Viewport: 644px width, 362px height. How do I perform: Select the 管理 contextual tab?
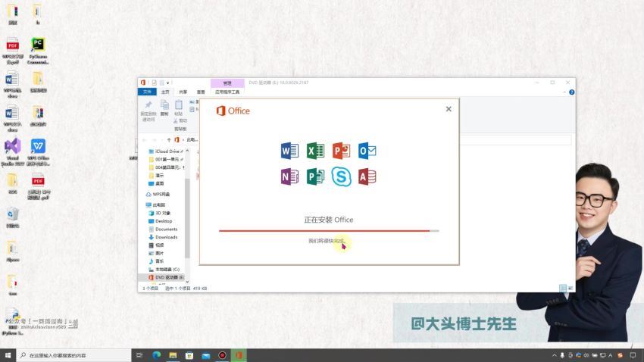point(227,83)
